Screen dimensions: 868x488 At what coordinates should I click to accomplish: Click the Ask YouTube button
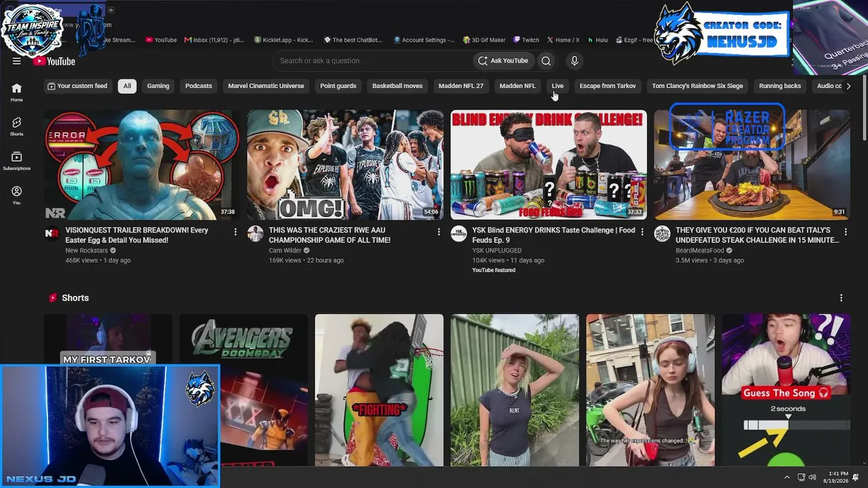pos(503,61)
